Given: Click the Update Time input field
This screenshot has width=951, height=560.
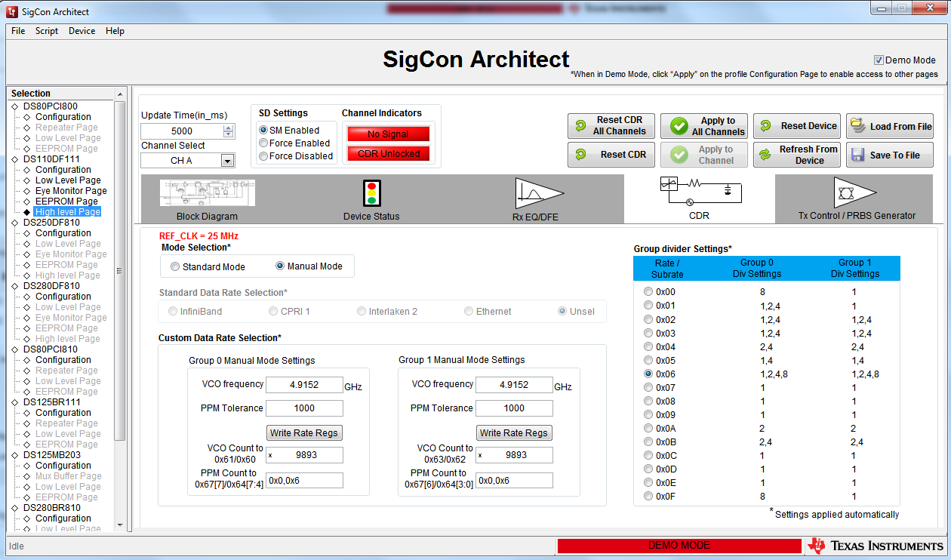Looking at the screenshot, I should pyautogui.click(x=182, y=131).
